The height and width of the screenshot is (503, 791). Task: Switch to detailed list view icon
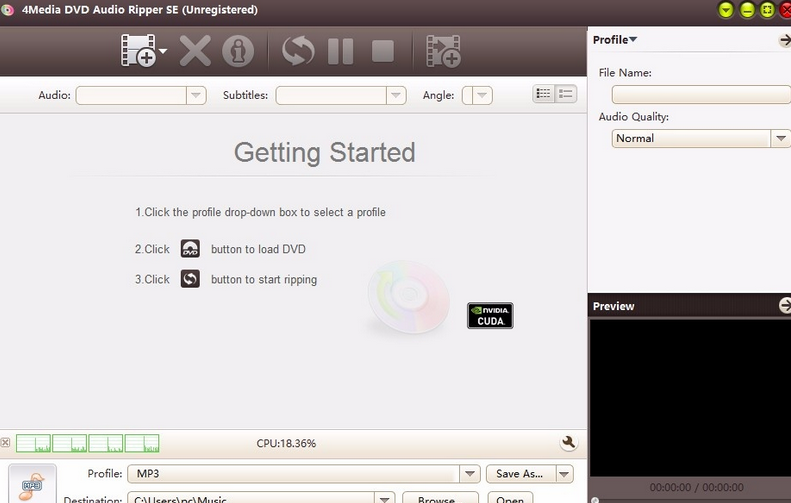point(566,94)
